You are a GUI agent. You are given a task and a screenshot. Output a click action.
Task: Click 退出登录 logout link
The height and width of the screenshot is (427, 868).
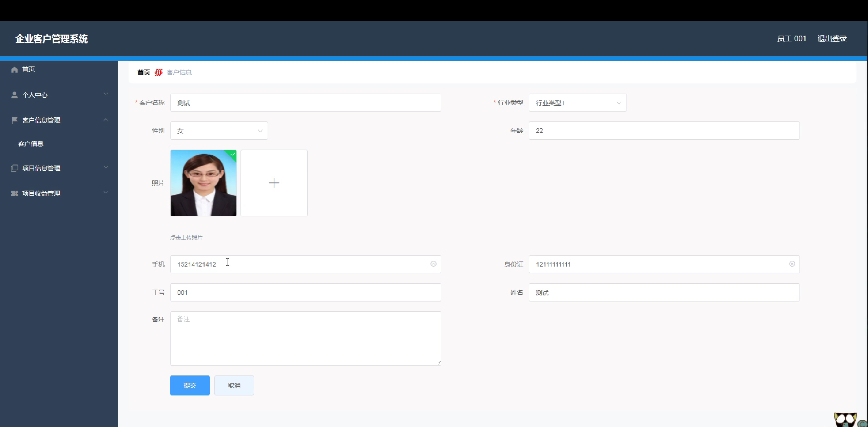click(x=832, y=39)
